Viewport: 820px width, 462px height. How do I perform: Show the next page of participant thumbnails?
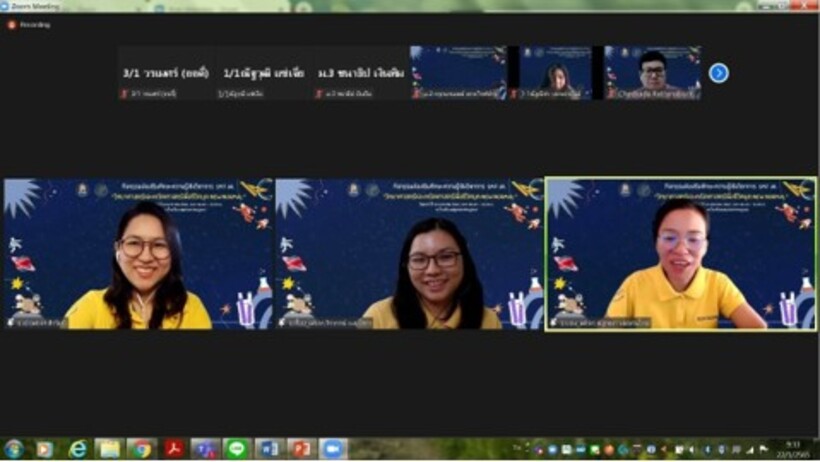[718, 73]
